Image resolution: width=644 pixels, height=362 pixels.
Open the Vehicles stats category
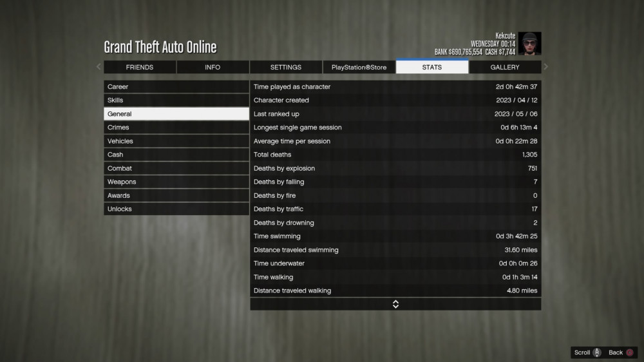(176, 141)
